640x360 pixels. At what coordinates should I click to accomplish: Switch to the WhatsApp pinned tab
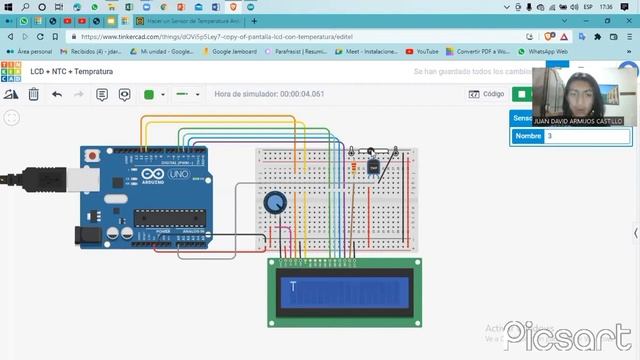[x=24, y=21]
